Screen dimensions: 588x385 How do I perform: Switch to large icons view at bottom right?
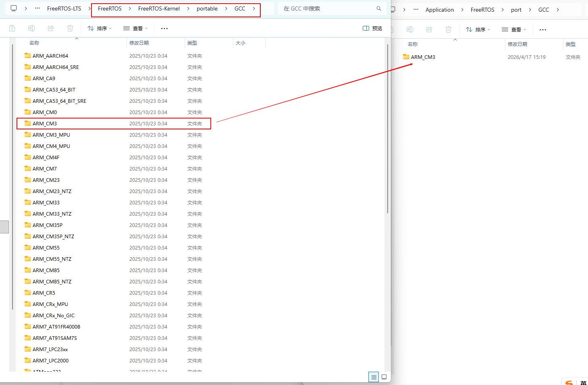tap(384, 377)
